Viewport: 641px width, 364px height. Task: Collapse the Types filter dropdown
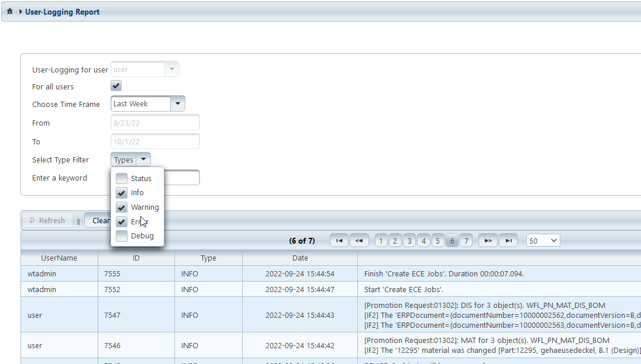click(143, 160)
